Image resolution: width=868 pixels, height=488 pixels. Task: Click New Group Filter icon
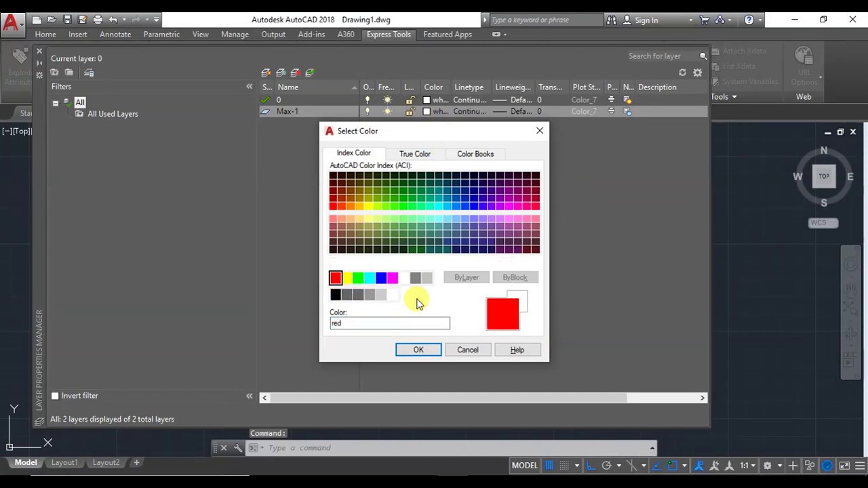tap(69, 73)
